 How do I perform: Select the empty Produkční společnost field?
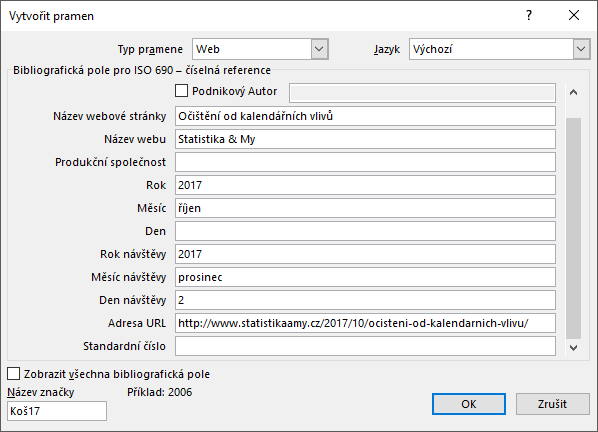click(x=365, y=162)
